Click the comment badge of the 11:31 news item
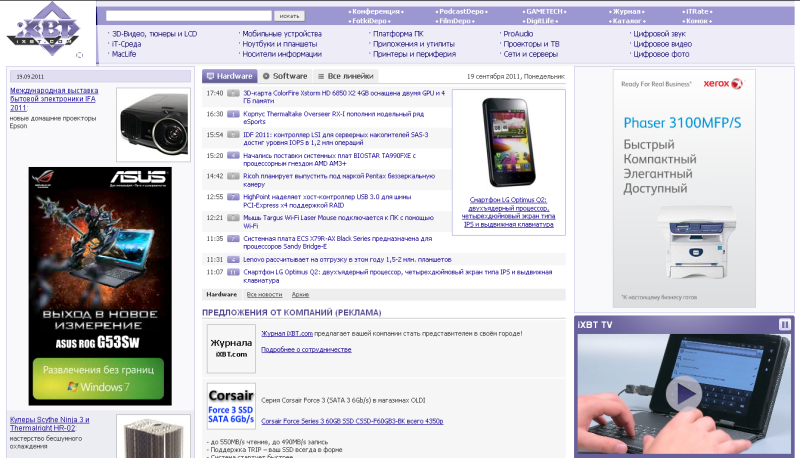 233,260
